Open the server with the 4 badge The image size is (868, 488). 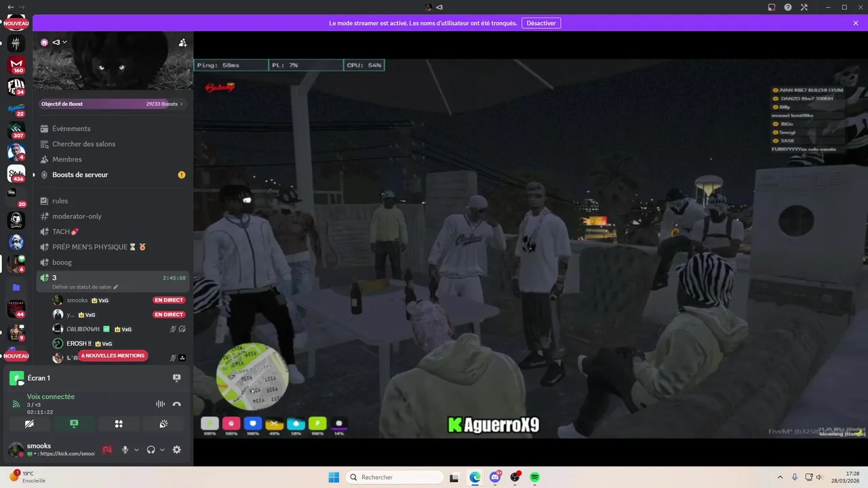(16, 151)
